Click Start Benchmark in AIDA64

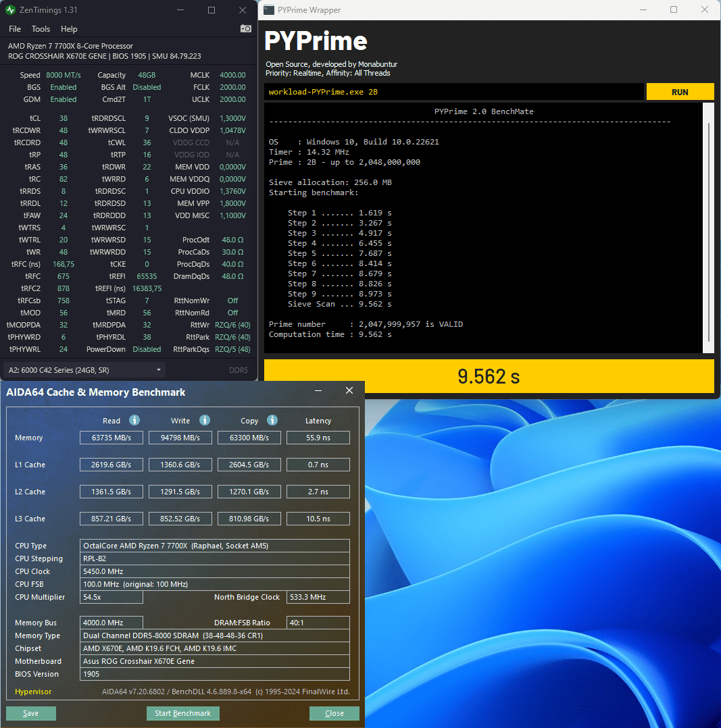tap(183, 713)
